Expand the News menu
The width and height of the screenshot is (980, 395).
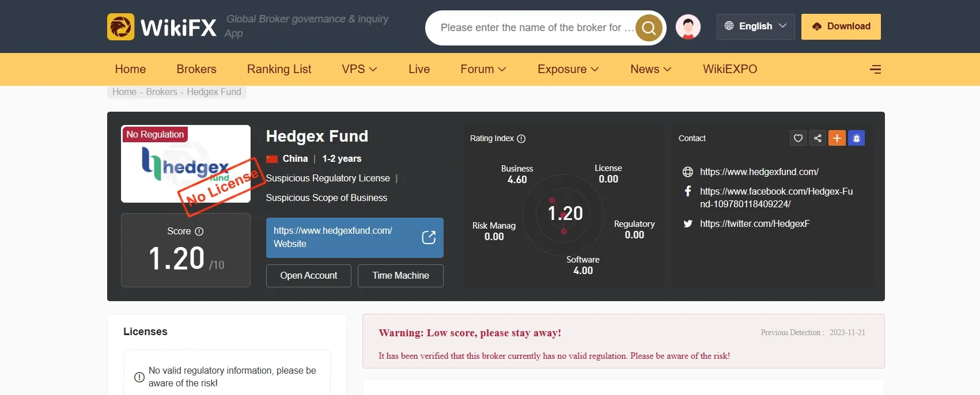click(650, 69)
